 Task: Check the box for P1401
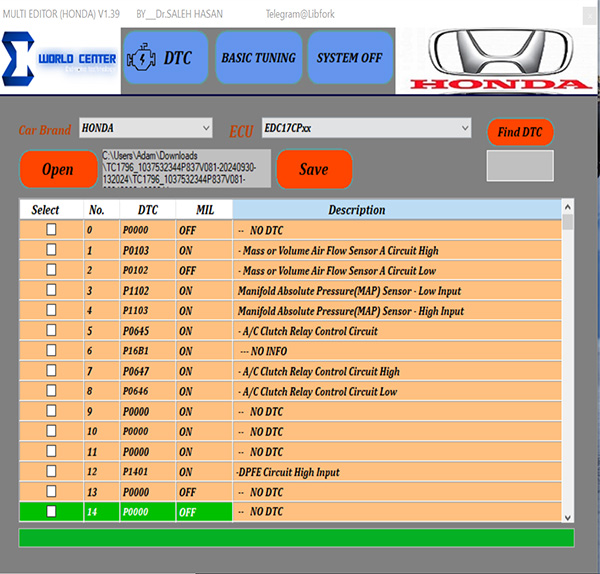pyautogui.click(x=51, y=471)
